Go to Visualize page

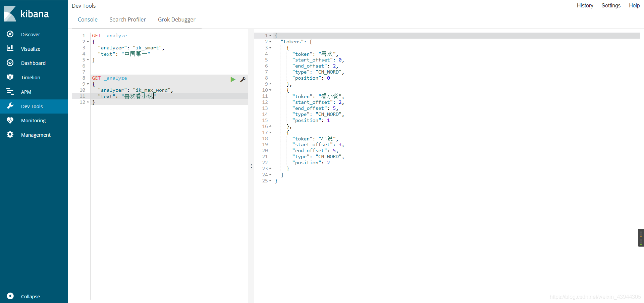click(31, 49)
